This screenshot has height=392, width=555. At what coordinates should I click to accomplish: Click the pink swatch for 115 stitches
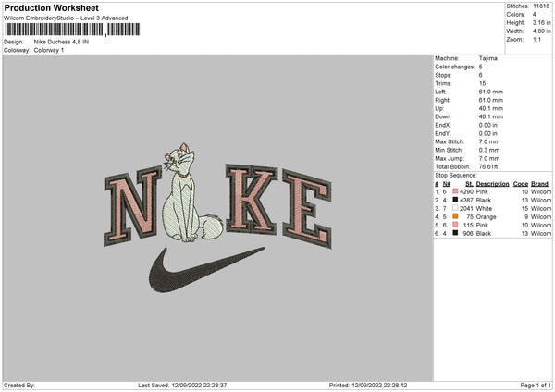click(455, 225)
